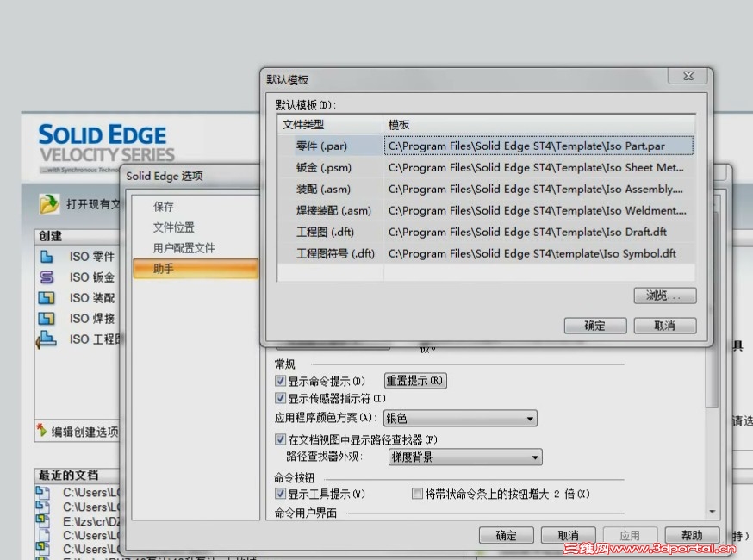Click 确定 in 默认模板 dialog
The width and height of the screenshot is (753, 560).
[x=595, y=326]
